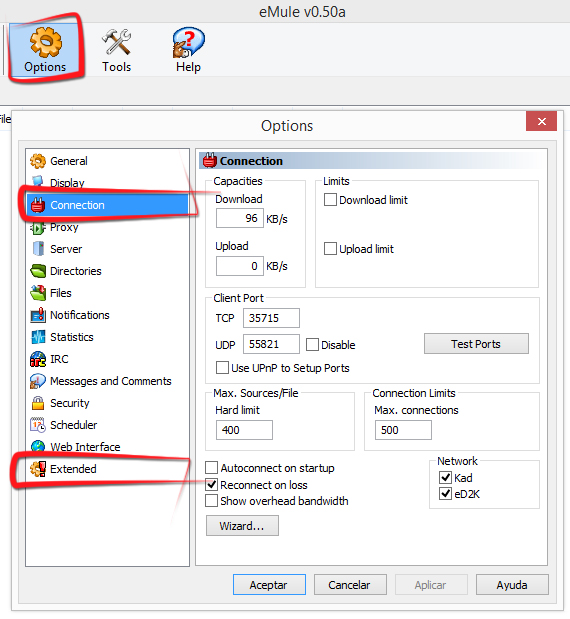The width and height of the screenshot is (570, 619).
Task: Select Server in the options list
Action: tap(66, 249)
